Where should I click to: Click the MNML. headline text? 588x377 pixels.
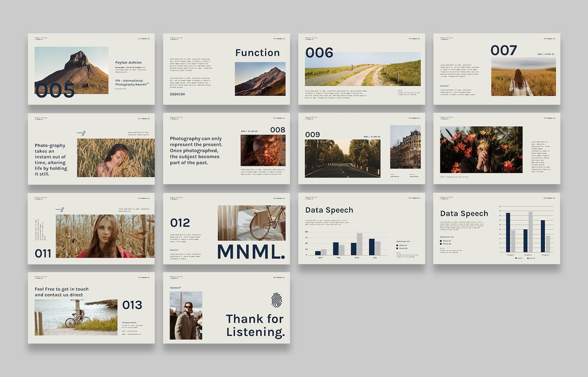(251, 252)
